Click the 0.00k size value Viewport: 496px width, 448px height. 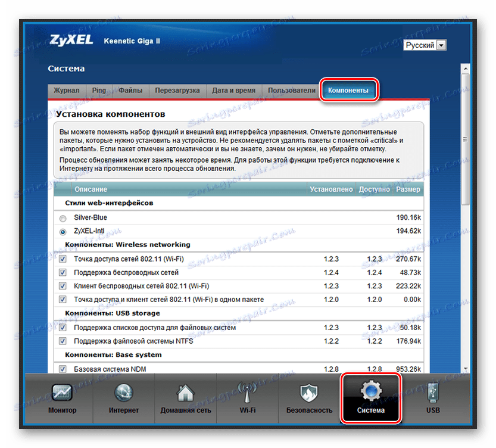(x=412, y=299)
